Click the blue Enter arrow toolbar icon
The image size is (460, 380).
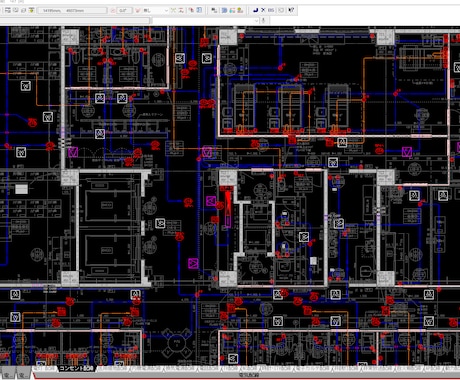coord(256,10)
